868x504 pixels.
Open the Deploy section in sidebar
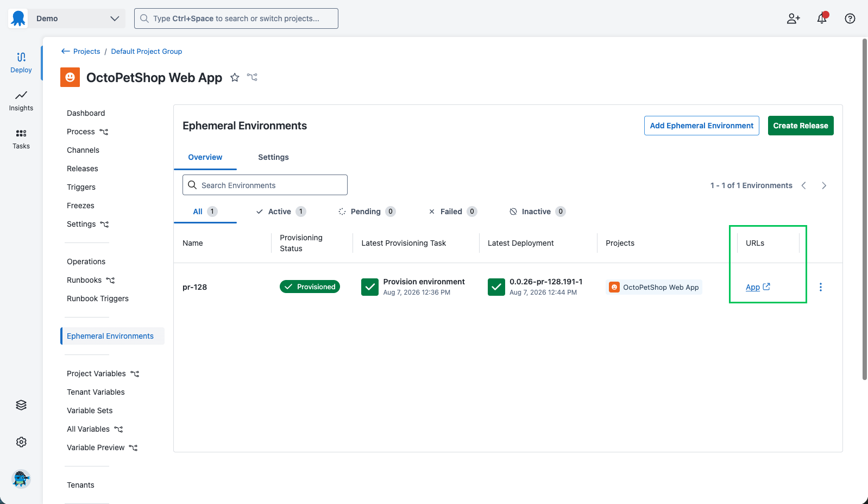[21, 63]
